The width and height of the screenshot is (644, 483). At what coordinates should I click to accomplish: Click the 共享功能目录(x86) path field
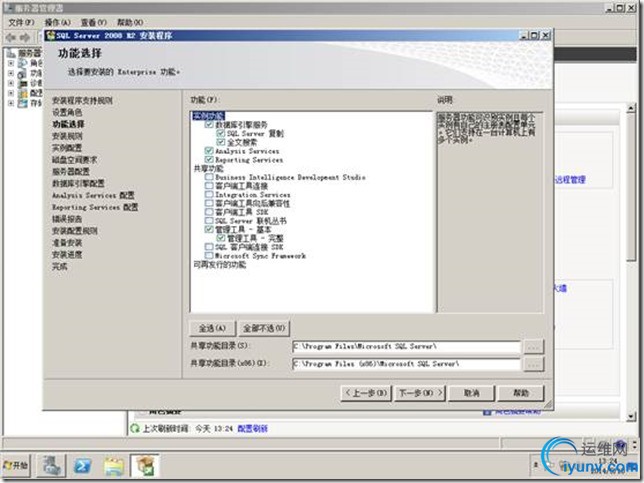[x=406, y=364]
